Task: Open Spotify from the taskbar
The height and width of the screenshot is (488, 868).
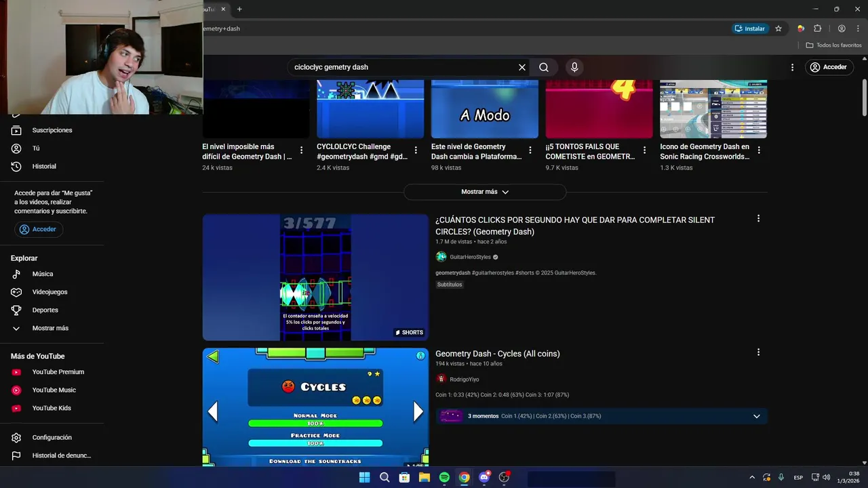Action: coord(444,477)
